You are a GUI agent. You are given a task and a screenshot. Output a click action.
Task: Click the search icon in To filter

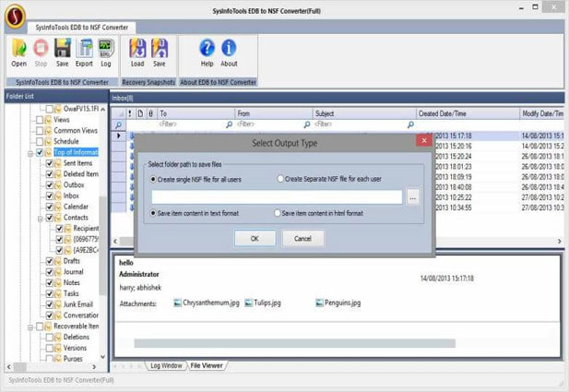(x=229, y=125)
